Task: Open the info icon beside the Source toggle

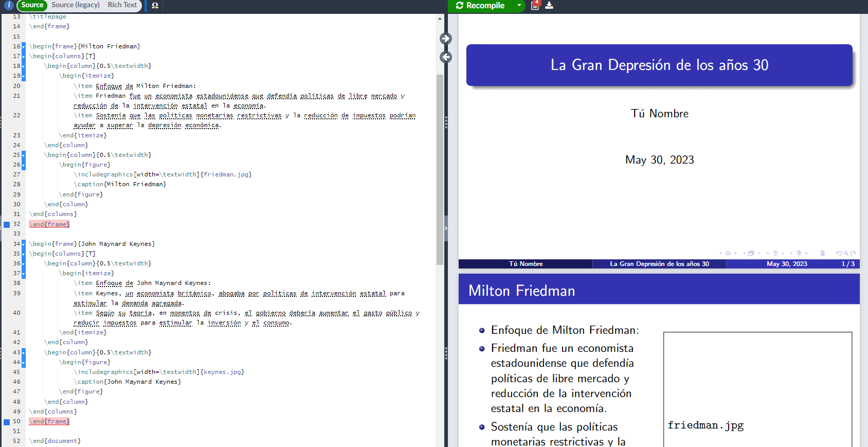Action: [9, 5]
